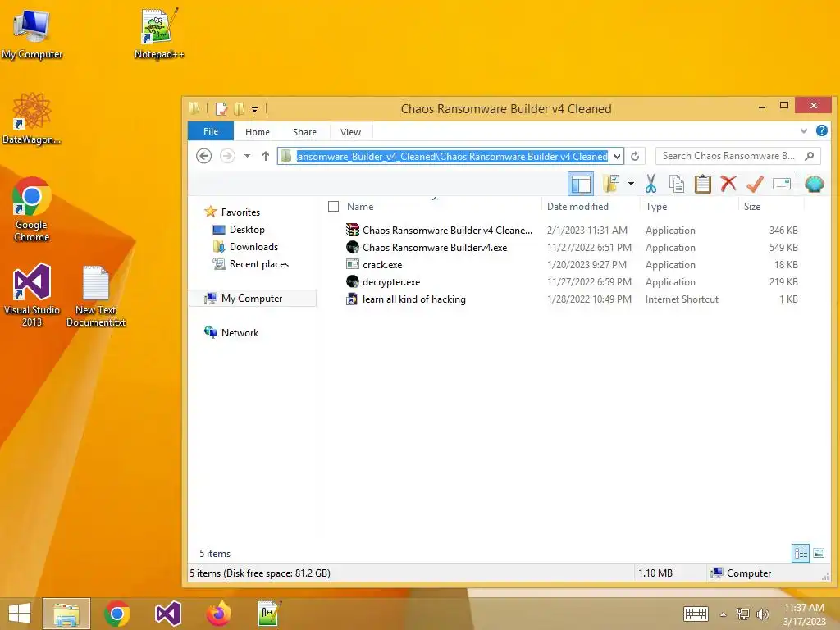Expand the address bar history dropdown
Viewport: 840px width, 630px height.
[x=617, y=157]
